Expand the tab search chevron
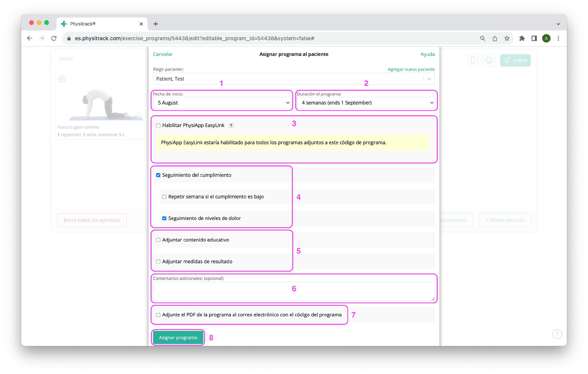Screen dimensions: 588x374 tap(558, 24)
